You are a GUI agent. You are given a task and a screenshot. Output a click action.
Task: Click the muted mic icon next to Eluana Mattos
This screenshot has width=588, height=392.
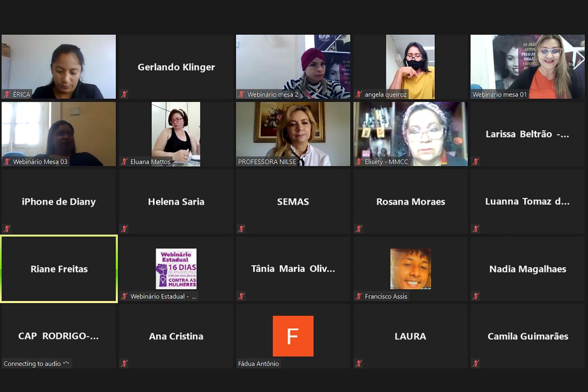[x=124, y=161]
